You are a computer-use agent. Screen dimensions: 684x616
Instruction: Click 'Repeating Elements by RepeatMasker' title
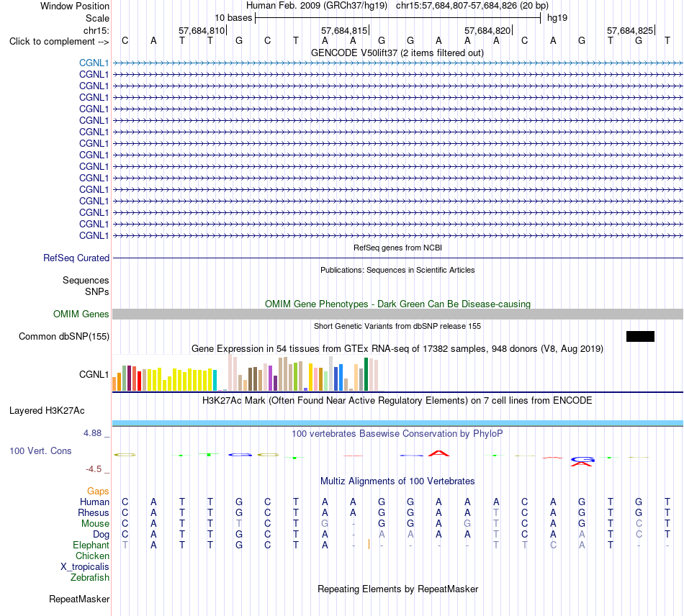(x=397, y=589)
